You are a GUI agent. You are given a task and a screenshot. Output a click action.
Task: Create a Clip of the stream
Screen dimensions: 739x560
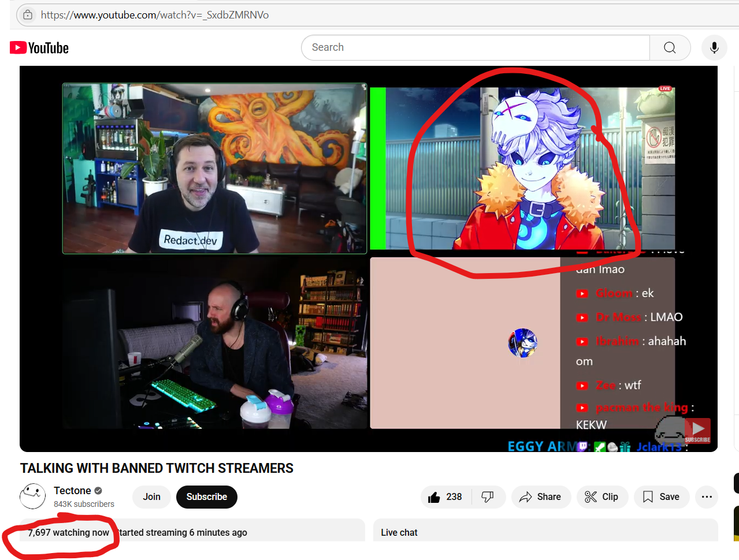tap(602, 497)
